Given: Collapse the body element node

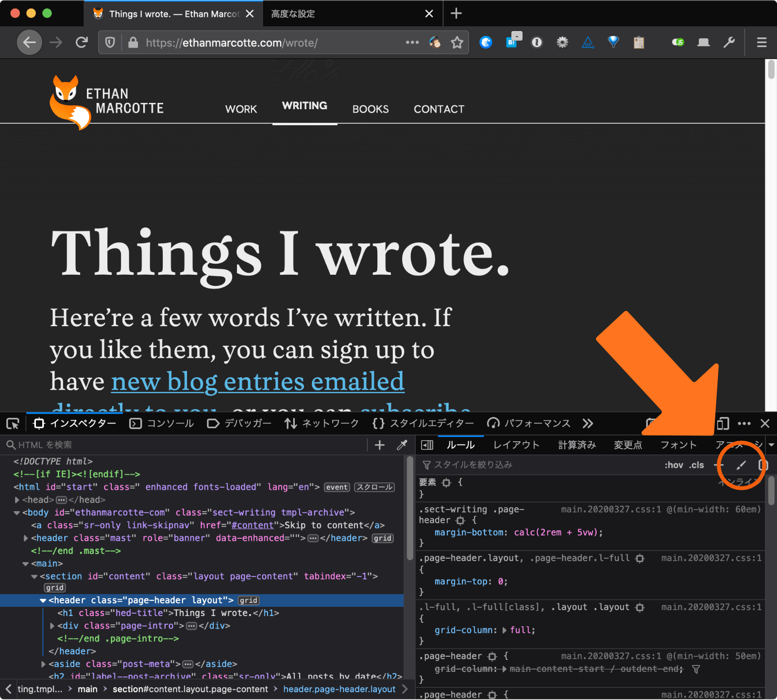Looking at the screenshot, I should pos(17,513).
